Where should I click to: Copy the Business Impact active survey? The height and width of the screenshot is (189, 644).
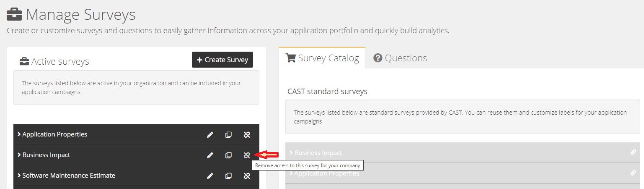[x=228, y=155]
